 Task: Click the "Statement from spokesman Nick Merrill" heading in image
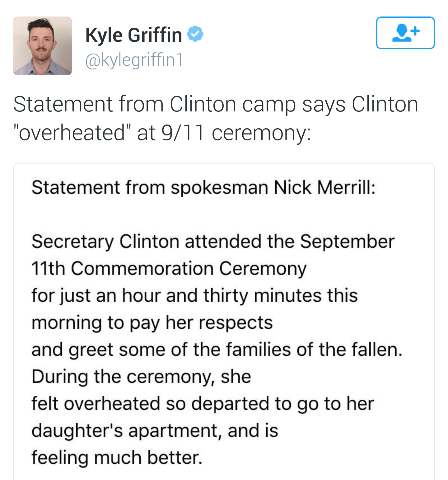tap(203, 187)
